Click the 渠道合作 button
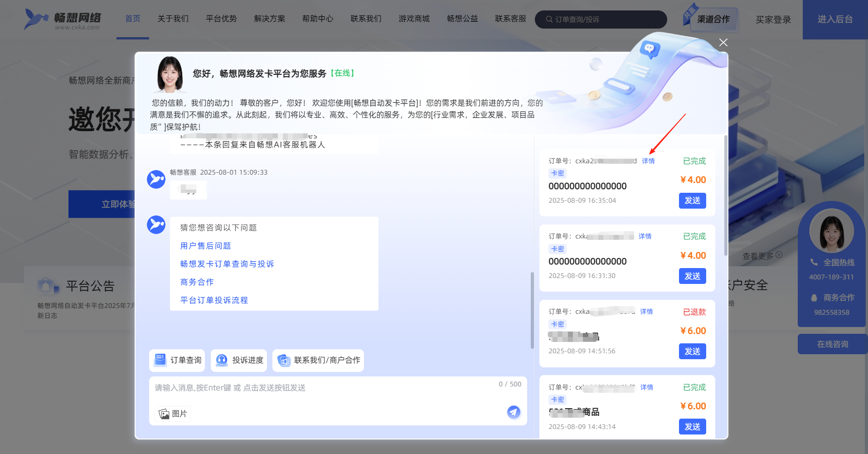Image resolution: width=868 pixels, height=454 pixels. (713, 20)
